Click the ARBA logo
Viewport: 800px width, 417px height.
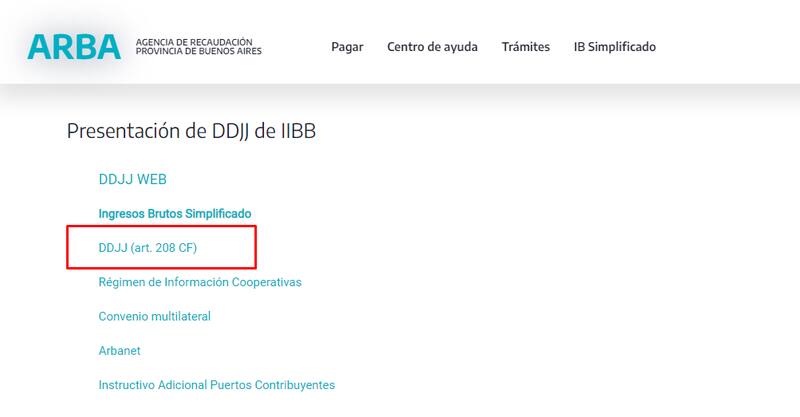coord(74,47)
